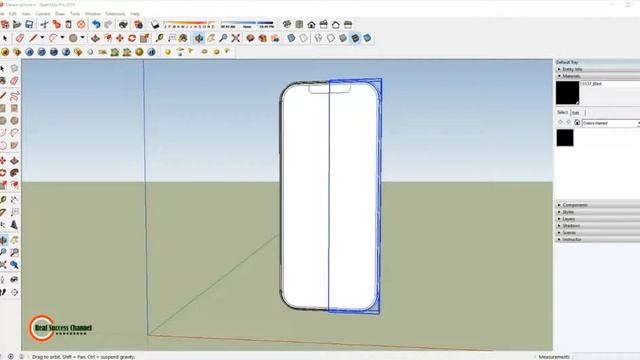Open the Camera menu
640x360 pixels.
click(42, 13)
